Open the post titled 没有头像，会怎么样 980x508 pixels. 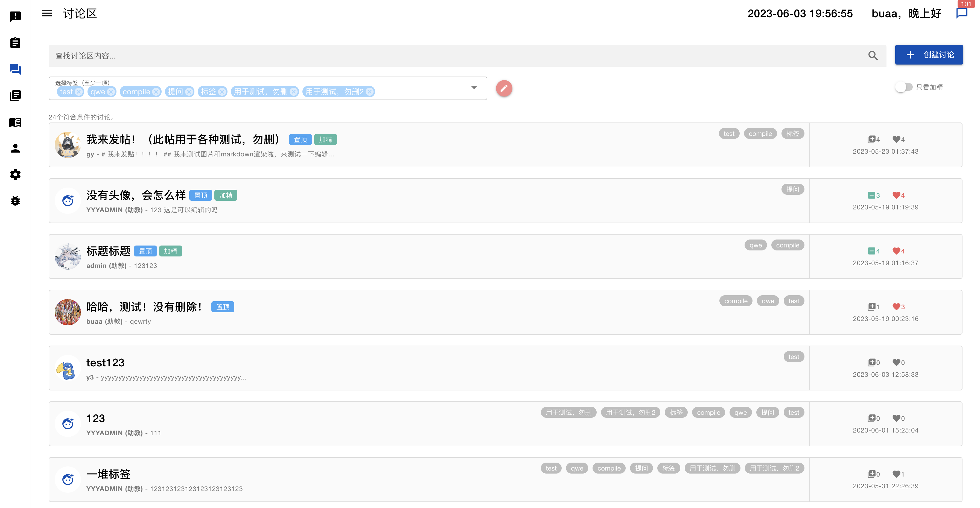pos(136,195)
